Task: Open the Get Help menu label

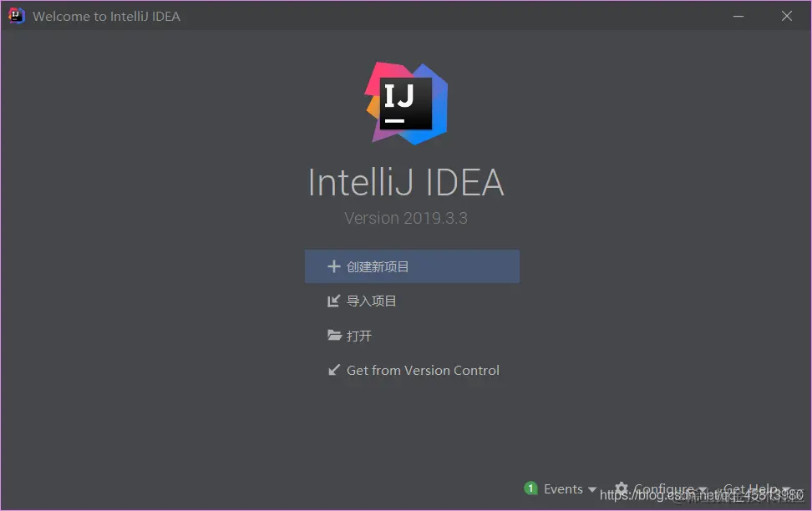Action: tap(750, 488)
